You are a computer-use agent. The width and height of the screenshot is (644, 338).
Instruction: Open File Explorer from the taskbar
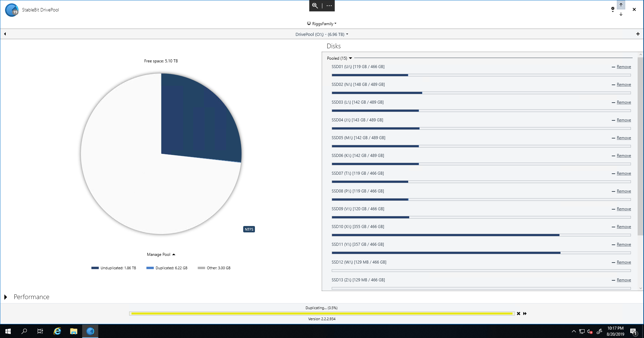pyautogui.click(x=73, y=331)
